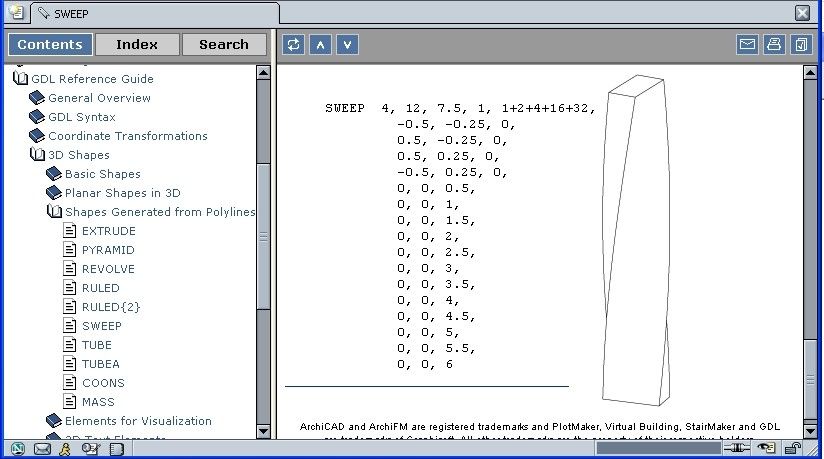
Task: Click the page icon next to COONS
Action: point(69,382)
